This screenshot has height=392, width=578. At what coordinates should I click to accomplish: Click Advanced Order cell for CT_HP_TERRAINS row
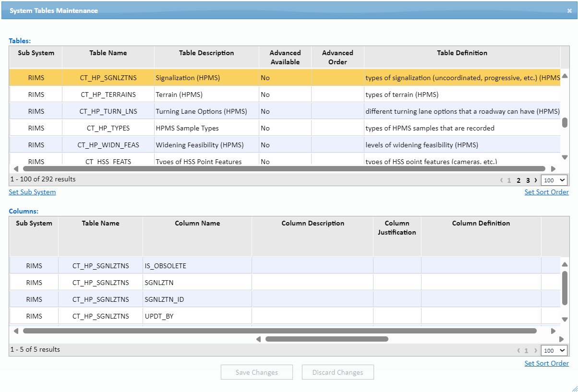click(x=337, y=95)
